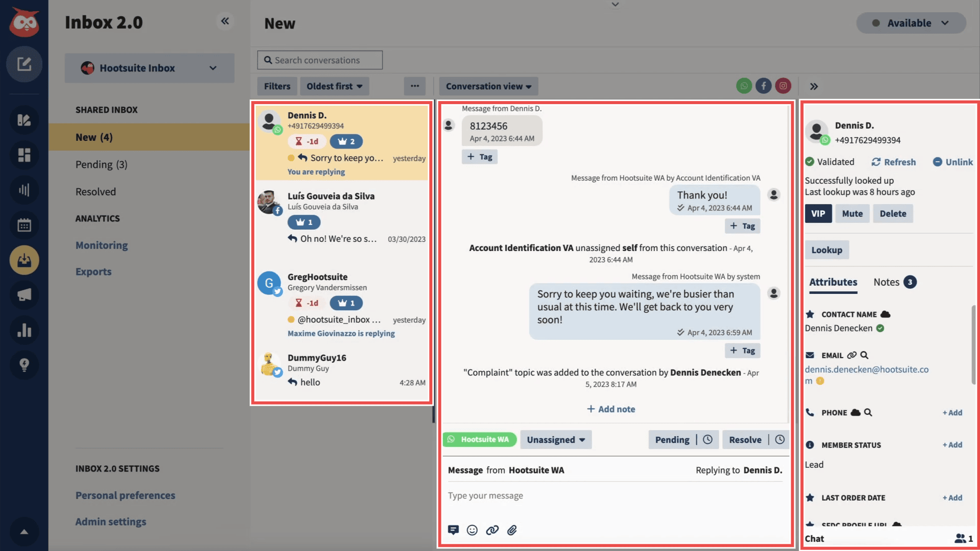Open the Oldest first sort dropdown

click(x=334, y=86)
